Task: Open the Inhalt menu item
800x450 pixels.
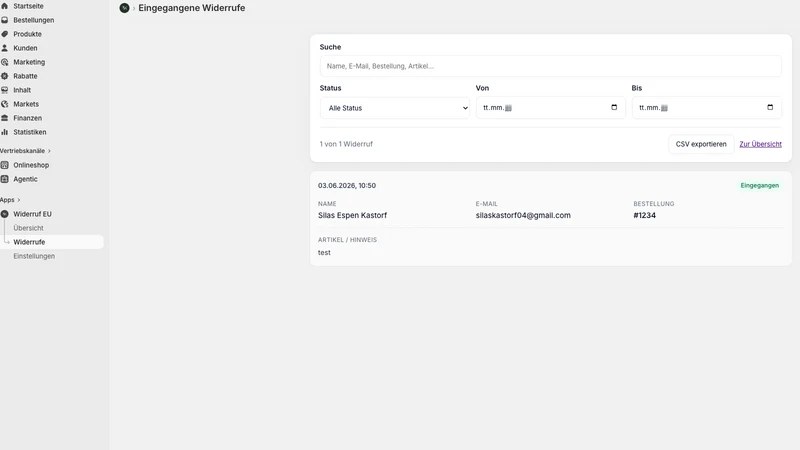Action: [x=22, y=90]
